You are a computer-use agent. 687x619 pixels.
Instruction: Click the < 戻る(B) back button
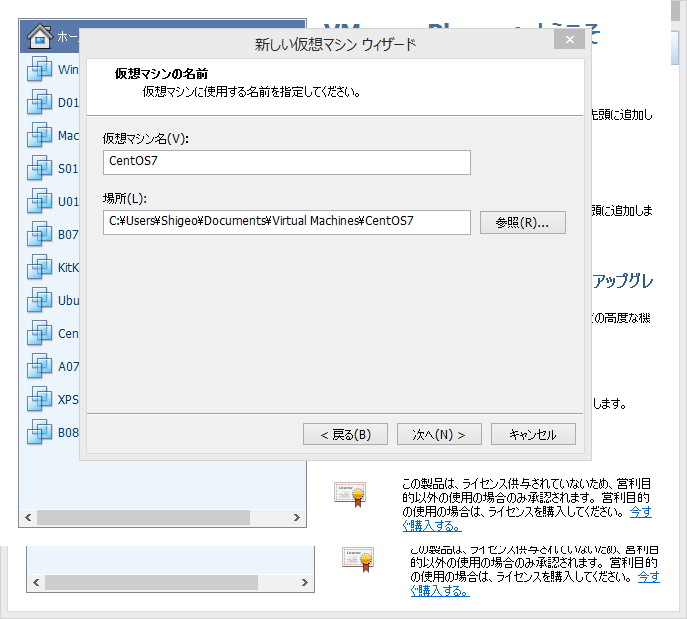(345, 434)
